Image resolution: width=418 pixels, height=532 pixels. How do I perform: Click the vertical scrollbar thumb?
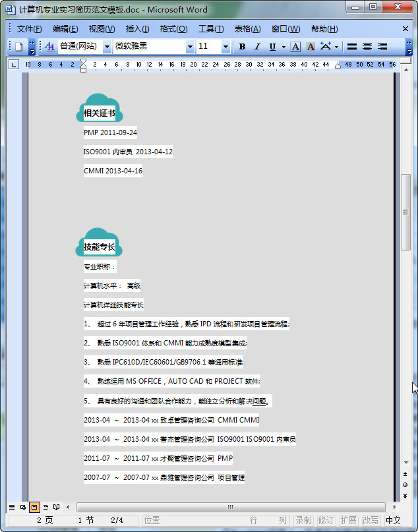click(405, 212)
